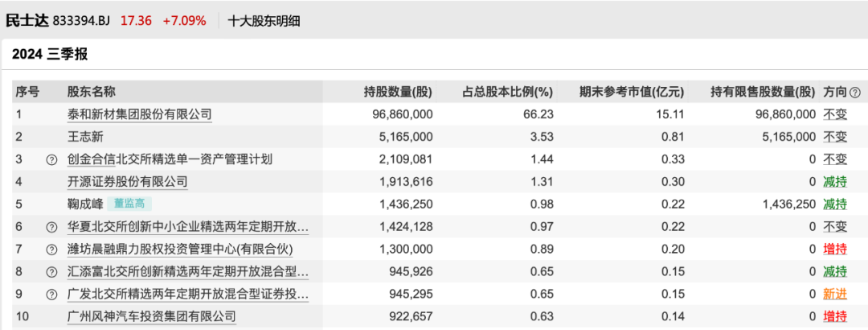Open 广州风神汽车投资集团有限公司 link
Image resolution: width=868 pixels, height=330 pixels.
[x=151, y=317]
